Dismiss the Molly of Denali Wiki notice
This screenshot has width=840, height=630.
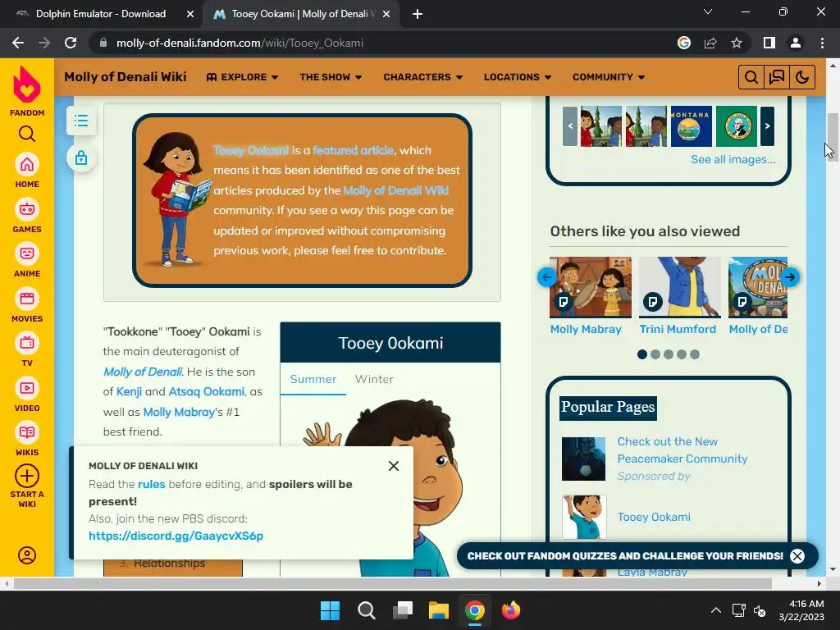pyautogui.click(x=394, y=466)
